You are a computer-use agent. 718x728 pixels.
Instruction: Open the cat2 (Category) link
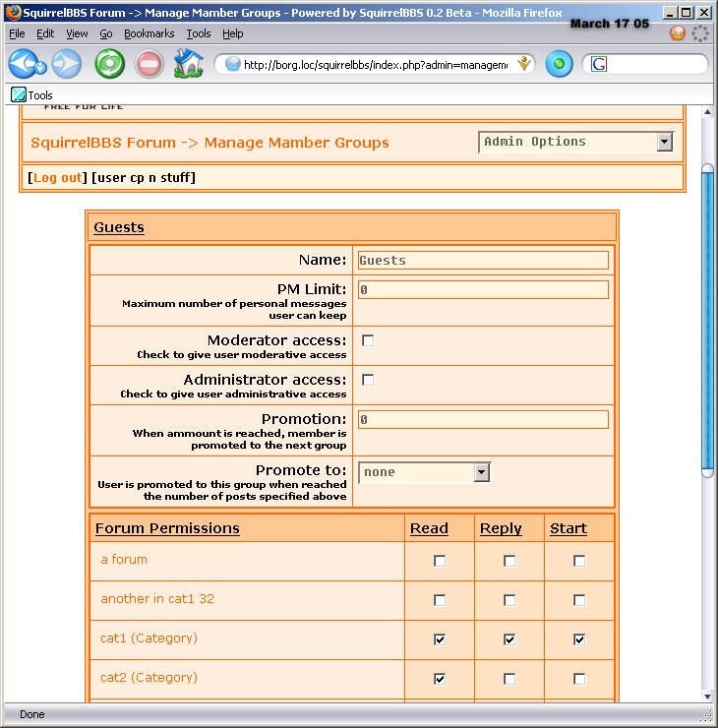[149, 678]
